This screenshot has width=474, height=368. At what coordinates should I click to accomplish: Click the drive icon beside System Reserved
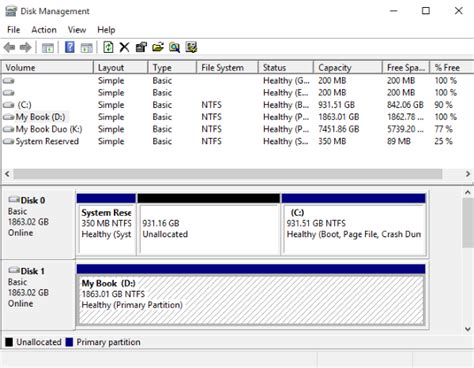pos(9,142)
